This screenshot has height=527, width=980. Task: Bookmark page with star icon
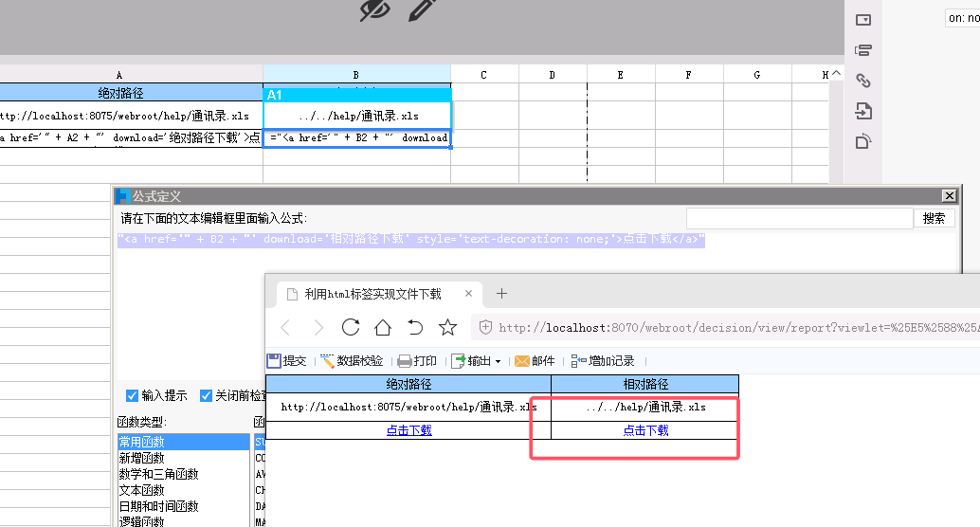coord(447,327)
